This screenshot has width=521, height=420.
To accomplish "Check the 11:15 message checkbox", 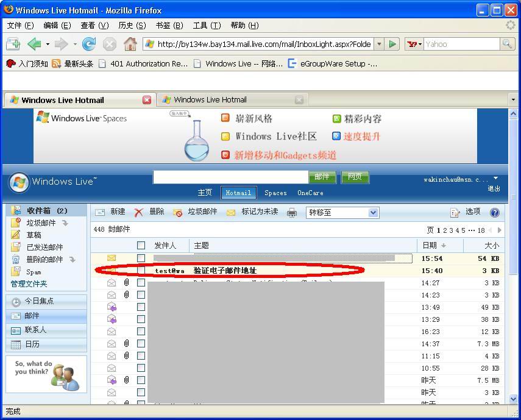I will (141, 355).
